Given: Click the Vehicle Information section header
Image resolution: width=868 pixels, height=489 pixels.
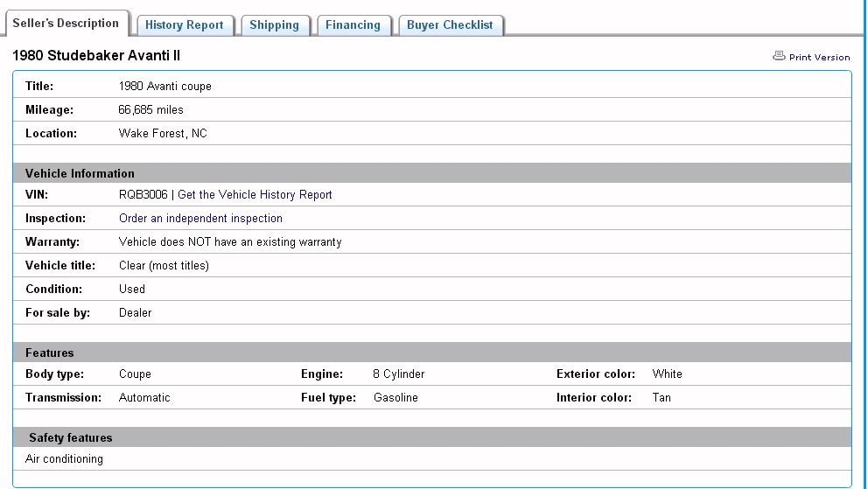Looking at the screenshot, I should point(80,173).
